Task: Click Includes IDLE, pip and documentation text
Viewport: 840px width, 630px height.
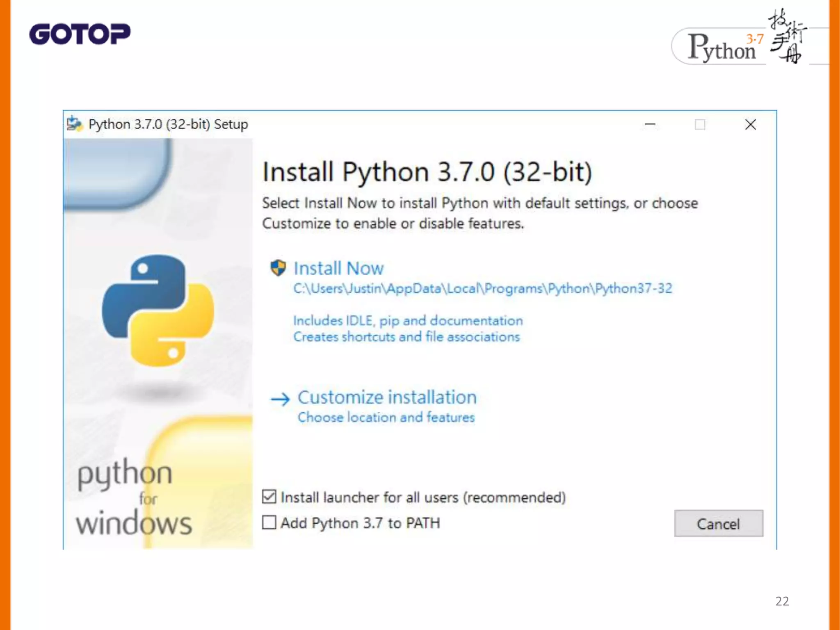Action: [x=408, y=320]
